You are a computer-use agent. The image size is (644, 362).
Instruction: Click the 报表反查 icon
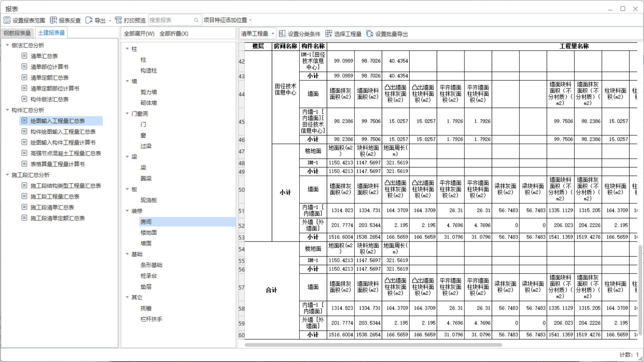pos(53,20)
